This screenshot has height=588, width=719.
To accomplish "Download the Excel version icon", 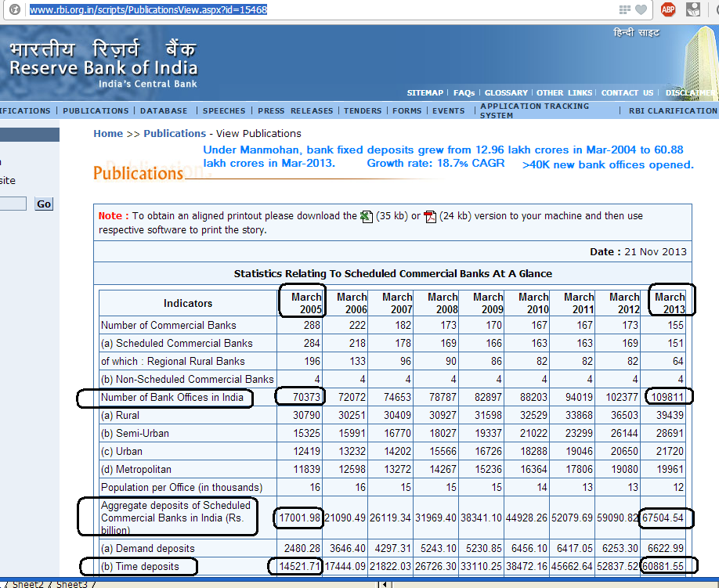I will pyautogui.click(x=367, y=216).
